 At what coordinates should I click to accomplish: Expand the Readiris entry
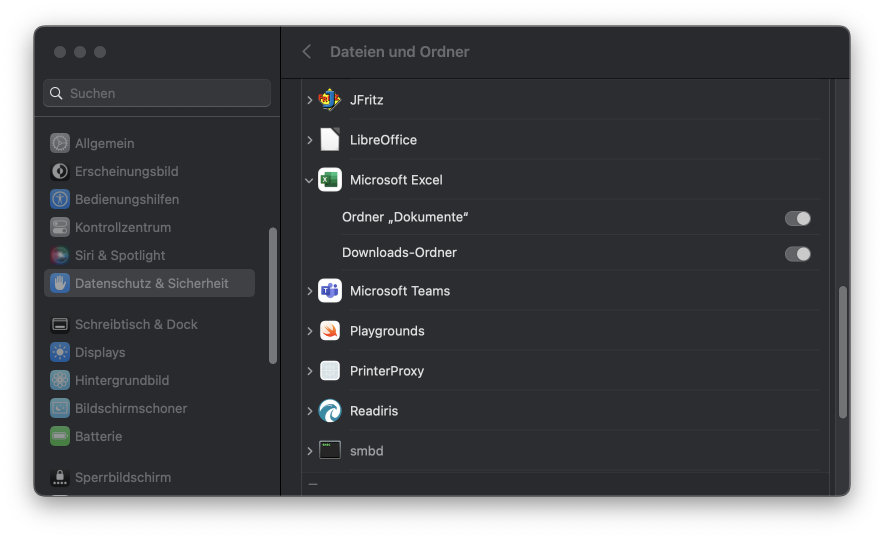(310, 411)
